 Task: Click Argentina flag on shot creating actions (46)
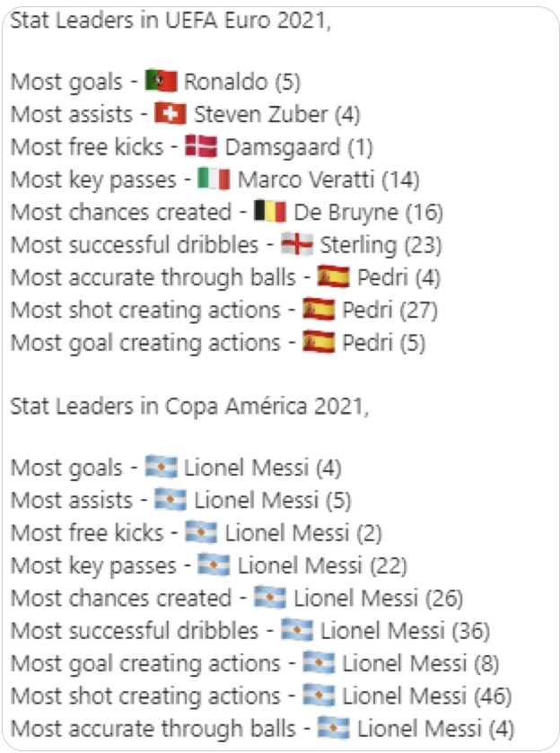click(x=319, y=696)
